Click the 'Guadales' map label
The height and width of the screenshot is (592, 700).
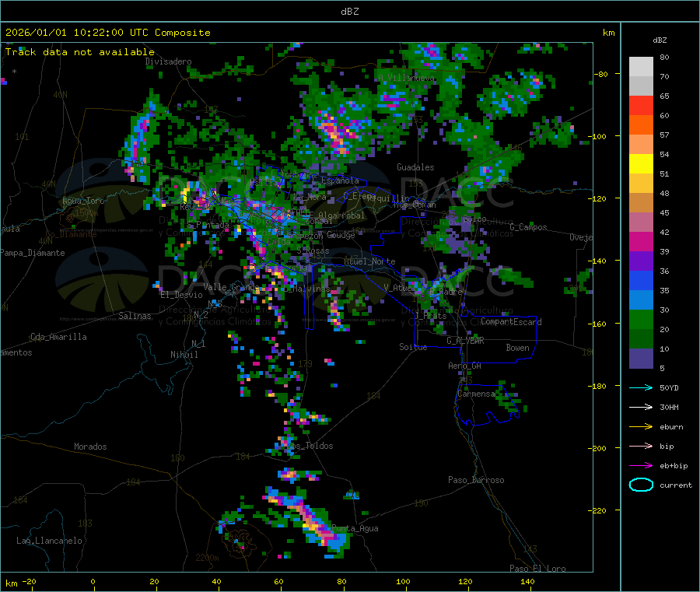coord(415,167)
